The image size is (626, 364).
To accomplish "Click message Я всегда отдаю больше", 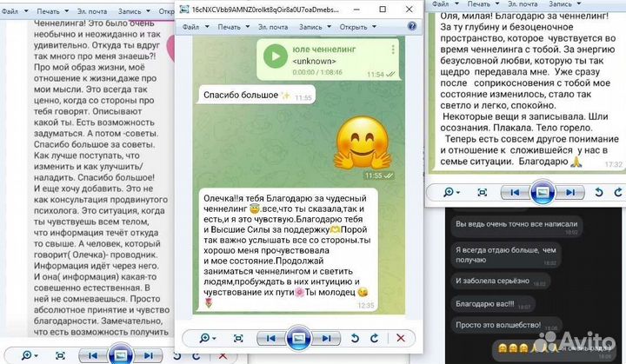I will pos(506,255).
